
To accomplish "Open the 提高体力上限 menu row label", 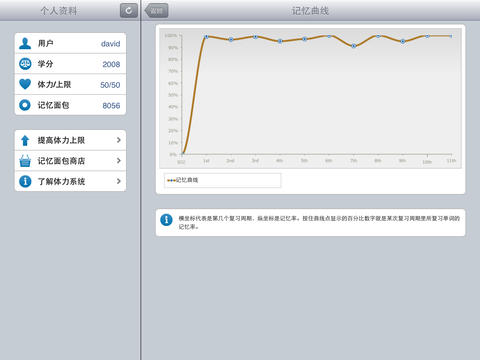I will click(61, 140).
